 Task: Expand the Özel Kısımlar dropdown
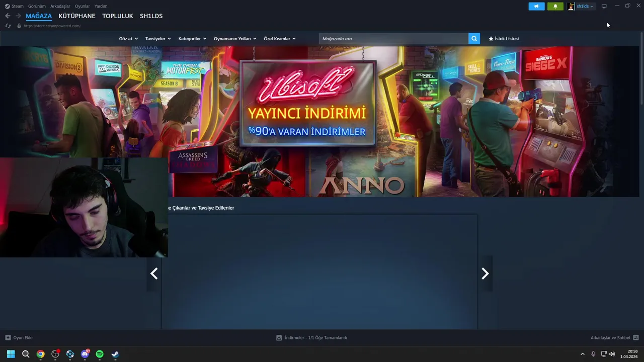(x=280, y=39)
